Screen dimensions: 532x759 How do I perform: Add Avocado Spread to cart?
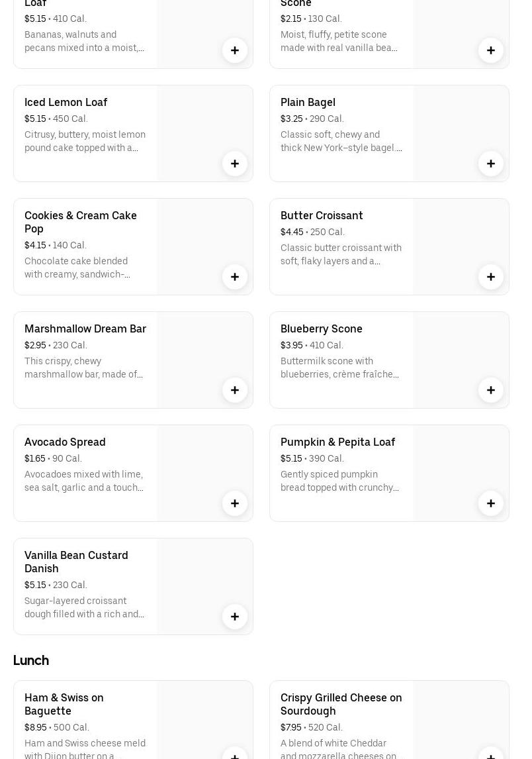235,503
